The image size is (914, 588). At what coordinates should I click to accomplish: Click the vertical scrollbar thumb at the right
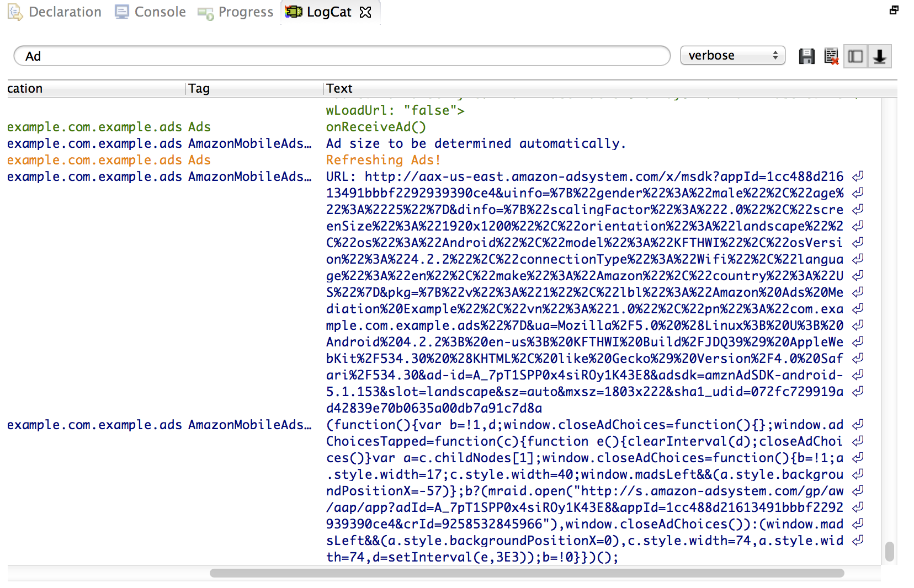point(889,552)
